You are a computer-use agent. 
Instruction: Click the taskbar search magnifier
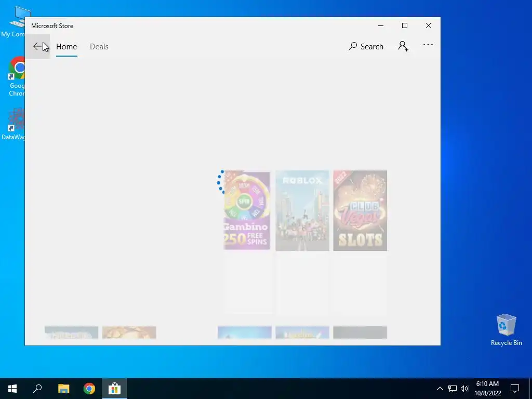coord(37,389)
